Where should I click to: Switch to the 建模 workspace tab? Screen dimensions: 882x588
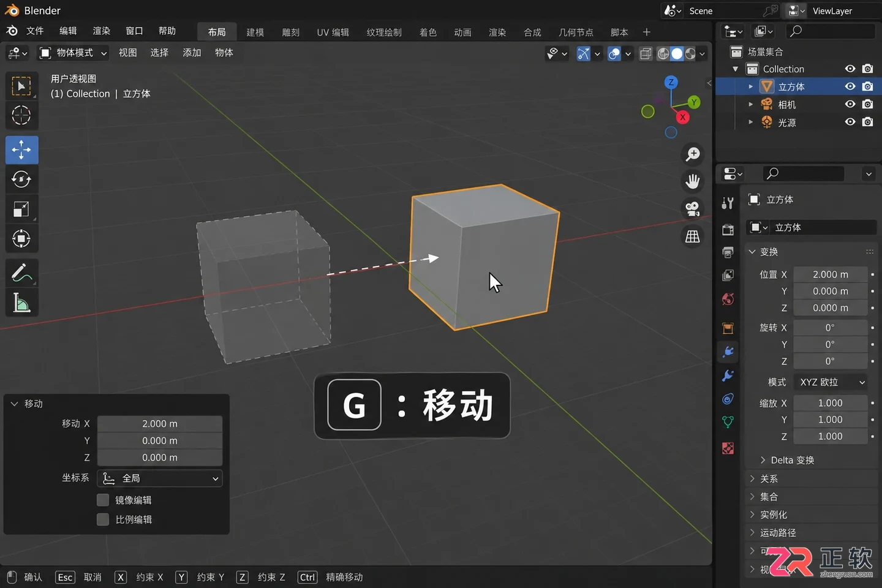(x=255, y=32)
